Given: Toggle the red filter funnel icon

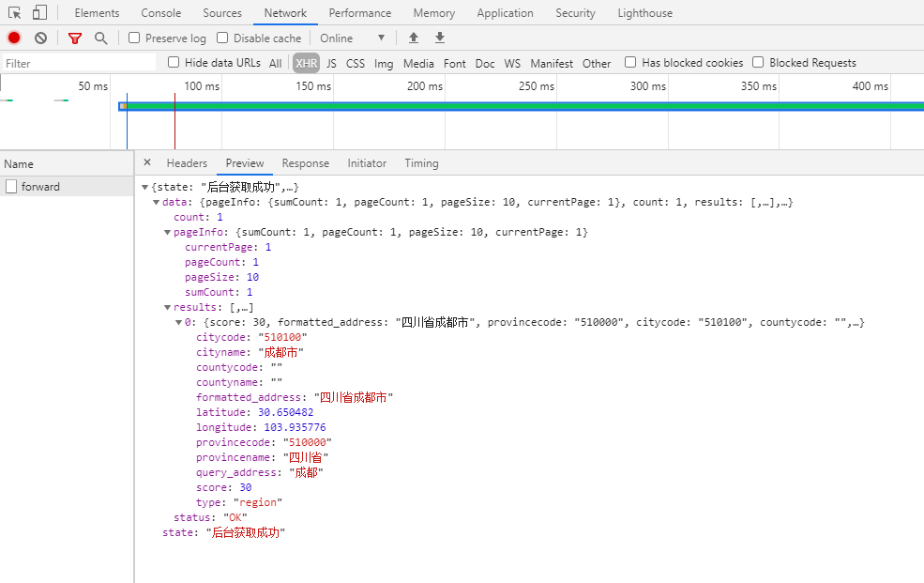Looking at the screenshot, I should coord(75,38).
